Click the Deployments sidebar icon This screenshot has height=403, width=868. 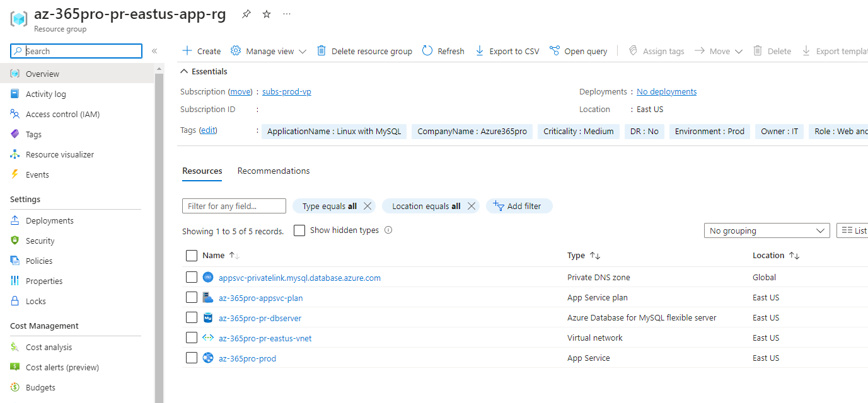pyautogui.click(x=14, y=220)
